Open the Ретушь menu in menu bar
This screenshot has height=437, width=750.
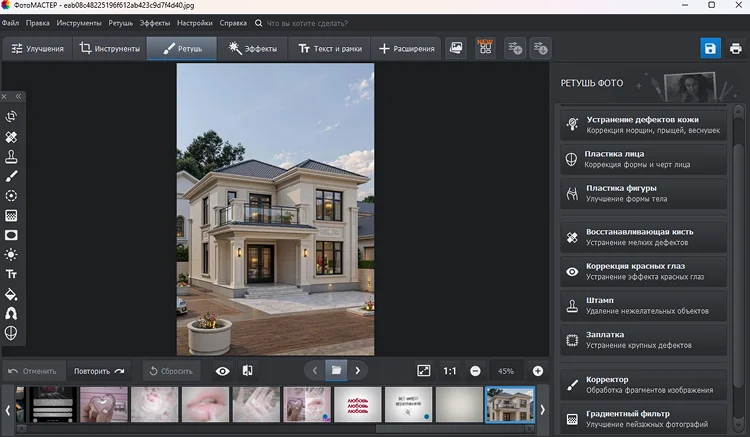(x=121, y=23)
